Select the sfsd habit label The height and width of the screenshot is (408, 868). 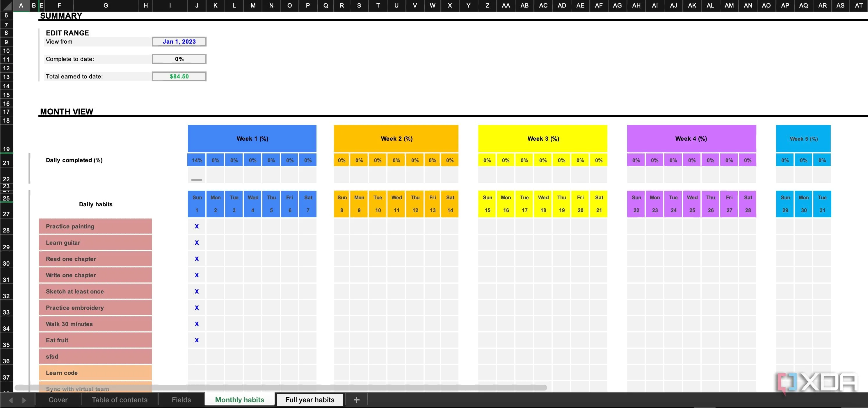pos(95,357)
